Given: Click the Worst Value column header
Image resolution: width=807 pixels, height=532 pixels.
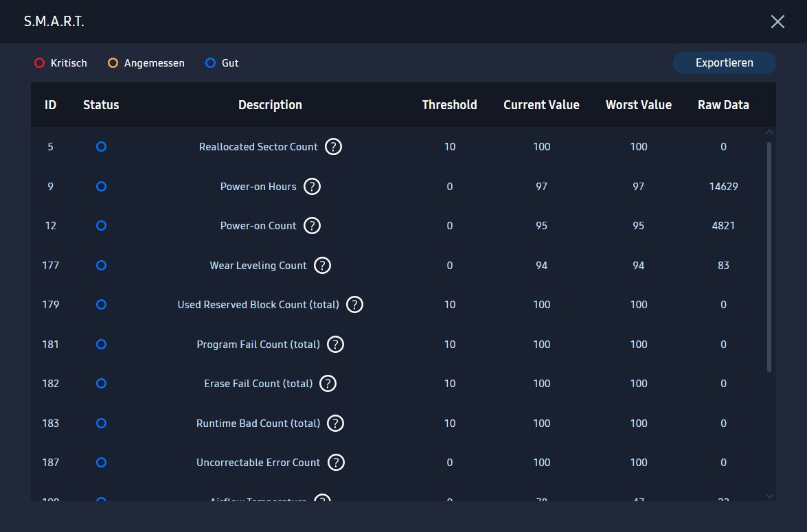Looking at the screenshot, I should tap(639, 105).
